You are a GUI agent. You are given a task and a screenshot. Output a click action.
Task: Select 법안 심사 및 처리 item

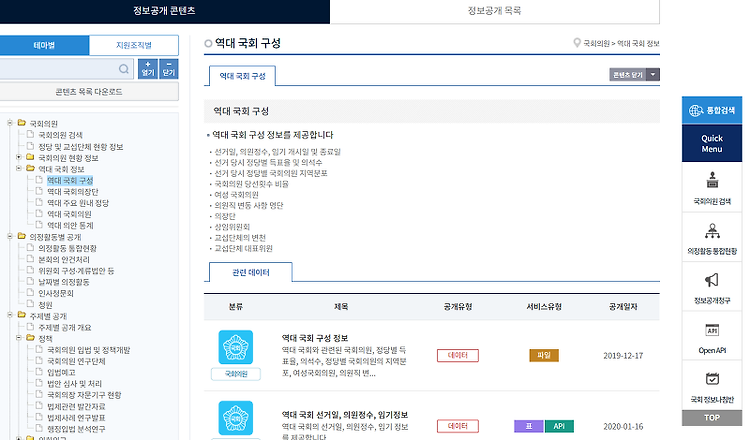74,384
